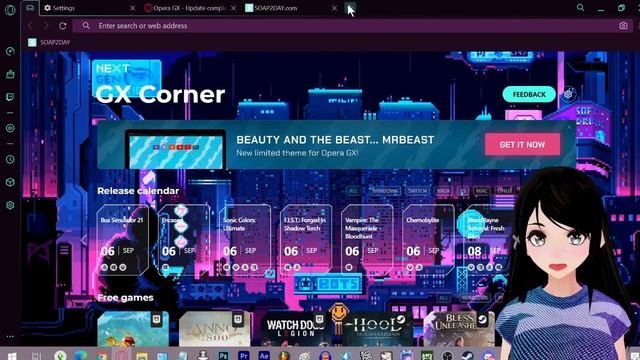Viewport: 640px width, 360px height.
Task: Open the SOAP2DAY bookmark
Action: [49, 42]
